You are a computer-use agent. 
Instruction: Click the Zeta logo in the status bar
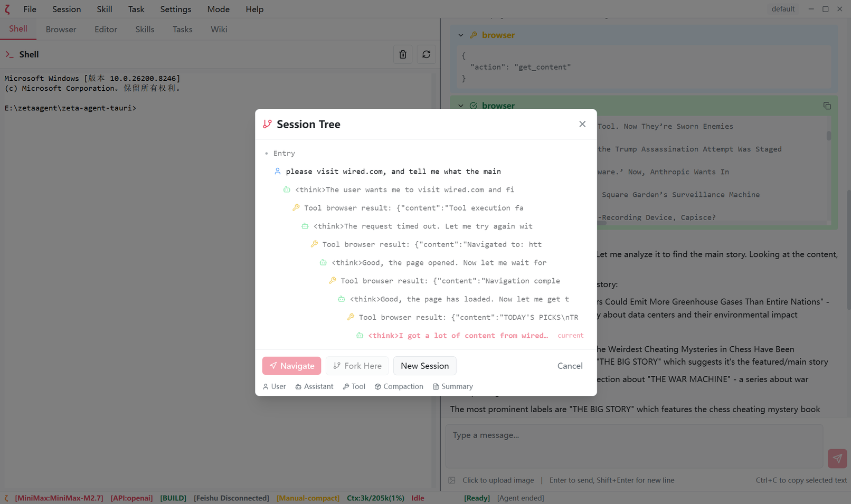pos(5,498)
